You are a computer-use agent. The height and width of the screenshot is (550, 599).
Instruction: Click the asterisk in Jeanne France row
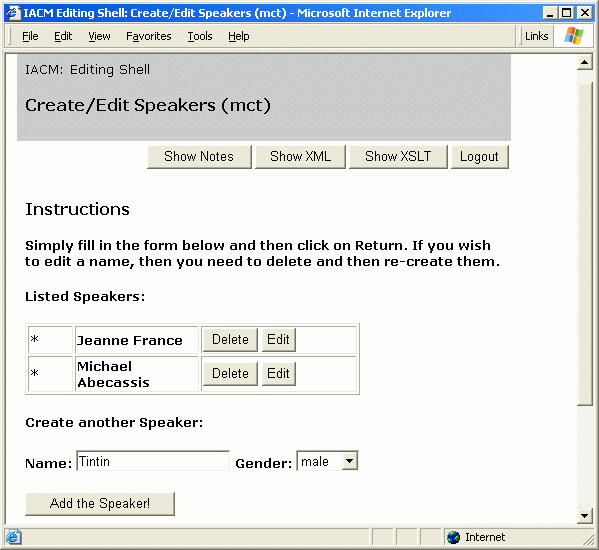click(34, 340)
